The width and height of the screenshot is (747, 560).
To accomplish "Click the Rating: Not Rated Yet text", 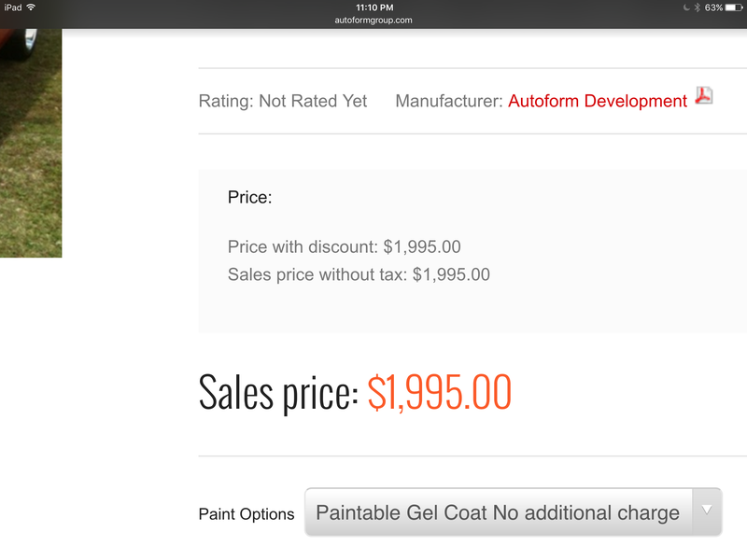I will [x=283, y=101].
